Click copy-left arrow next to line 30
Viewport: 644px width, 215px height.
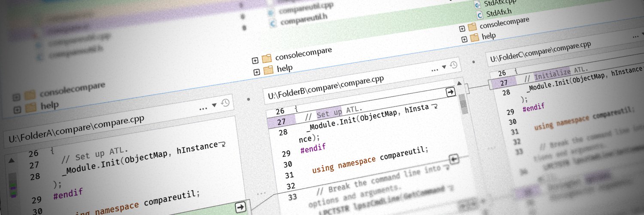pos(454,160)
